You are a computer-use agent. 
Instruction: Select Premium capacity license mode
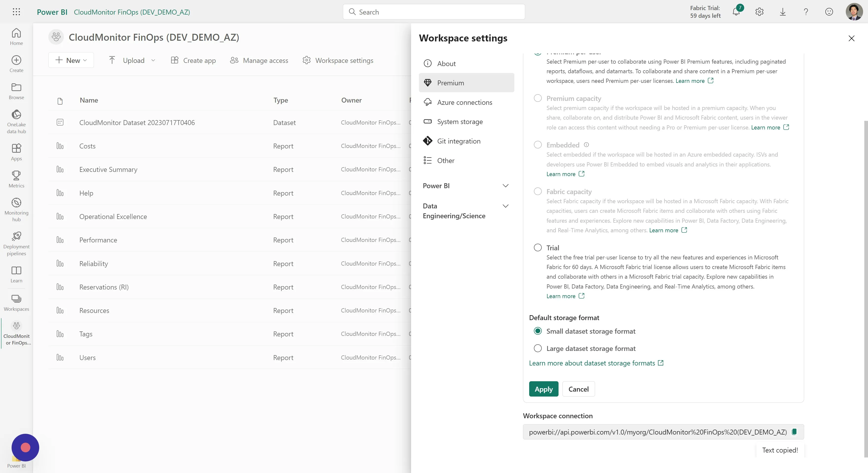pyautogui.click(x=538, y=98)
